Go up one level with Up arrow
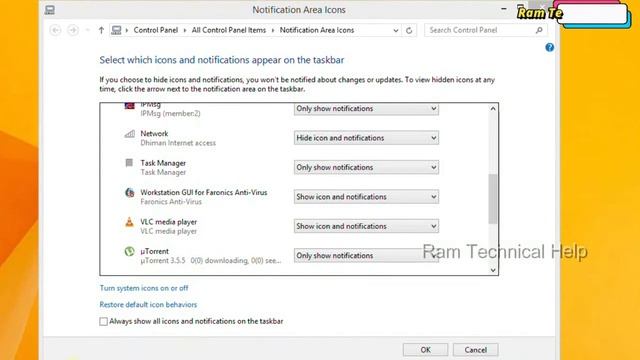The image size is (640, 360). click(x=101, y=30)
